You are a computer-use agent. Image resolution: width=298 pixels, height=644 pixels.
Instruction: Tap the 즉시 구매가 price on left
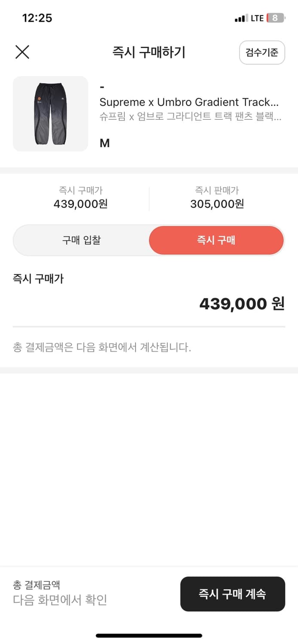pos(81,204)
